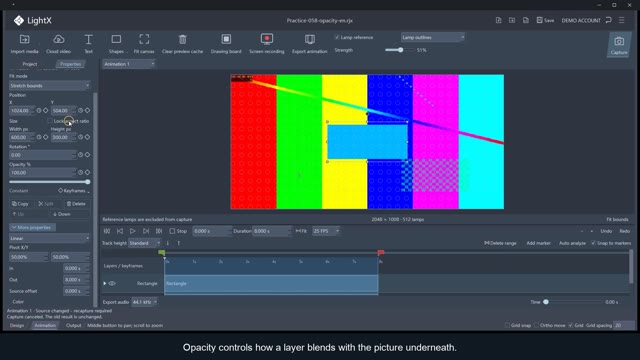Adjust the Opacity slider handle
The width and height of the screenshot is (640, 360).
pos(88,182)
